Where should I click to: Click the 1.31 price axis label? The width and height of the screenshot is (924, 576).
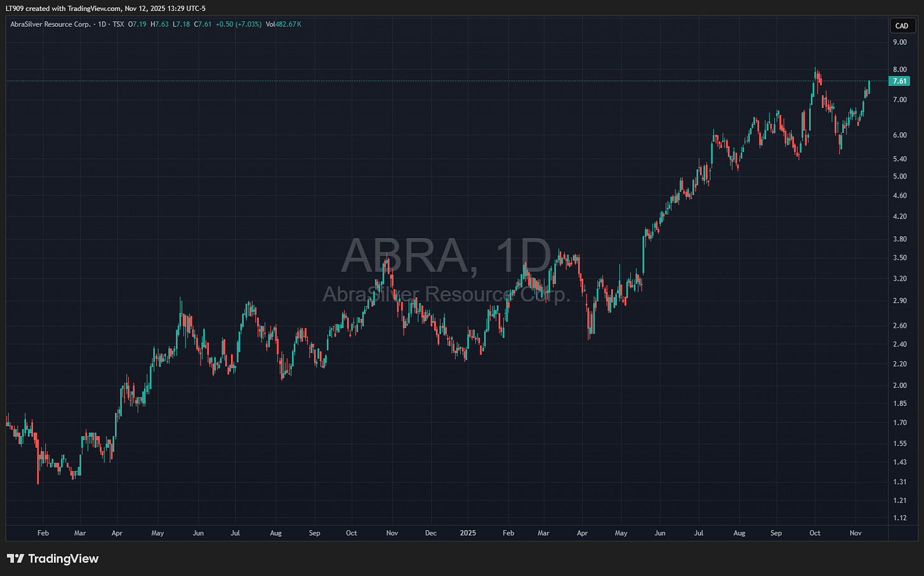pyautogui.click(x=900, y=482)
